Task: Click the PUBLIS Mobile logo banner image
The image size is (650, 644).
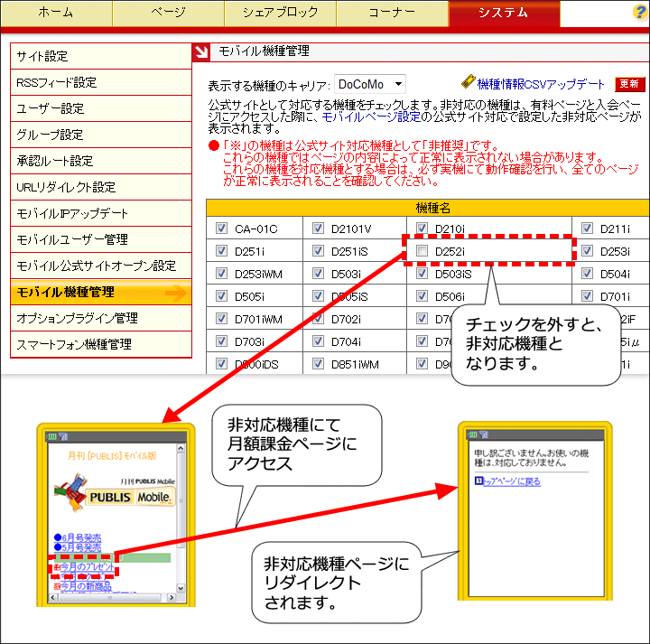Action: pyautogui.click(x=115, y=492)
